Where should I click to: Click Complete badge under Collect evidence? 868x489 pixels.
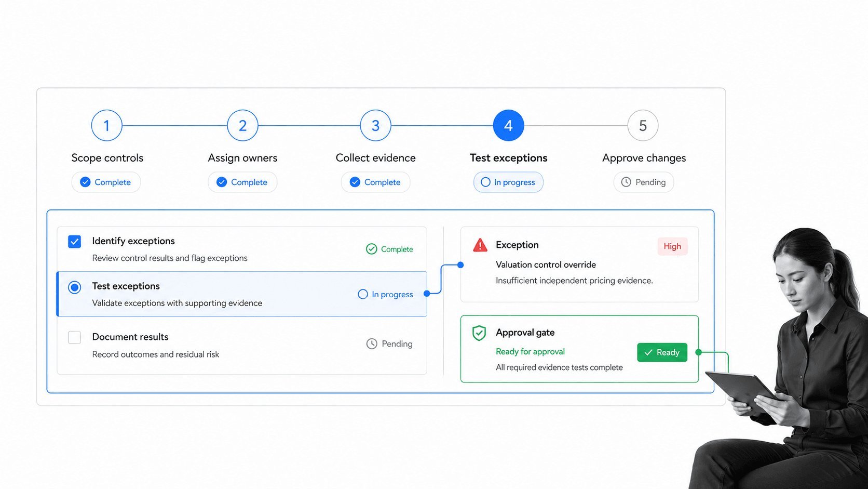click(x=375, y=182)
